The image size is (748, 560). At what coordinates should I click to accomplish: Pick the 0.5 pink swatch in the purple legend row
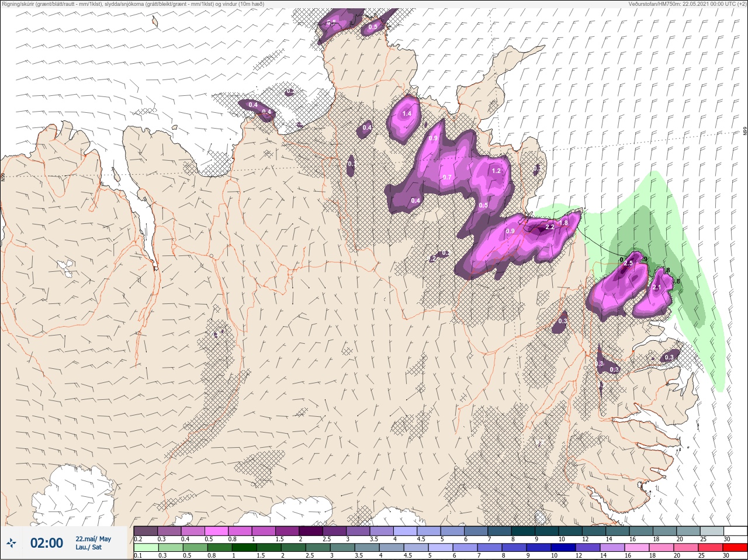click(x=216, y=531)
